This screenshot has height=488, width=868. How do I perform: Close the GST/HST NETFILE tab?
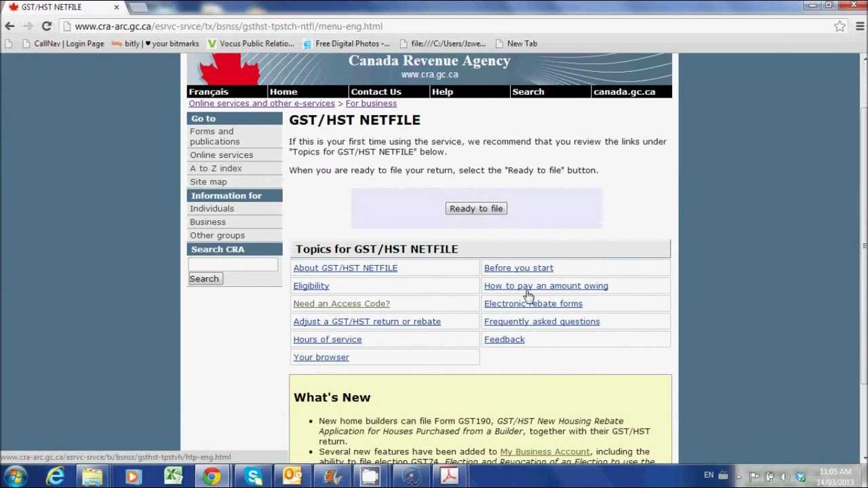[116, 7]
